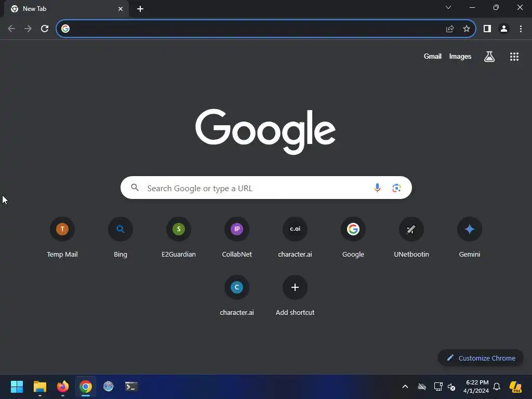Open Search Labs flask icon
The width and height of the screenshot is (532, 399).
[489, 57]
